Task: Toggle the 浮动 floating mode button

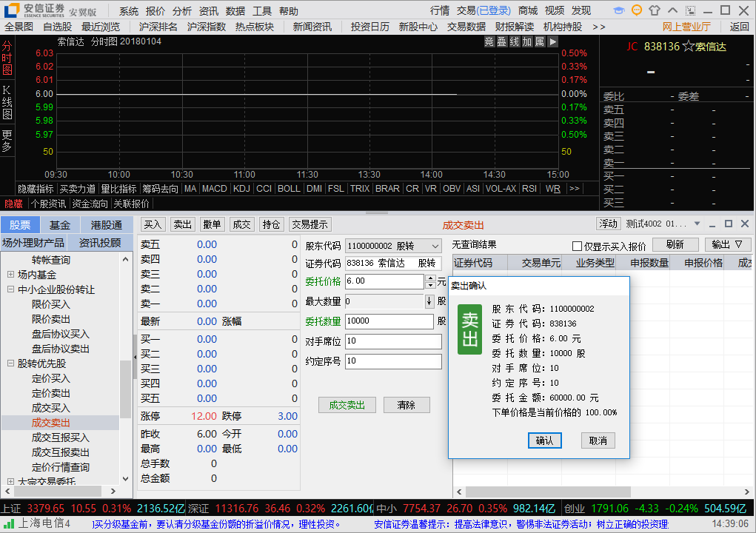Action: pyautogui.click(x=607, y=224)
